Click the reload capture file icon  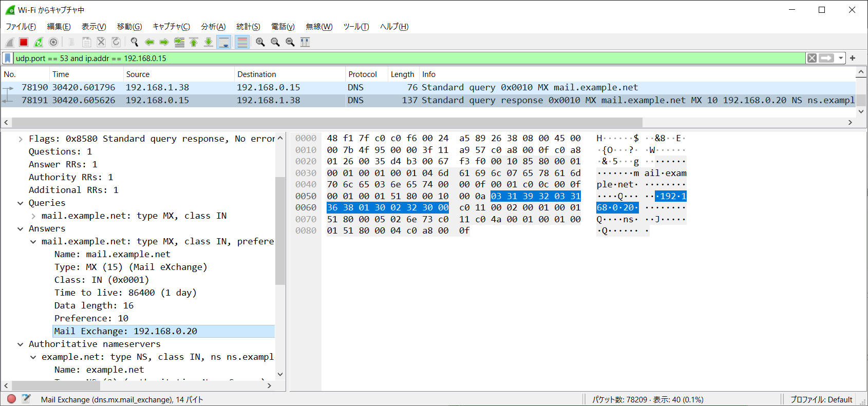click(116, 42)
